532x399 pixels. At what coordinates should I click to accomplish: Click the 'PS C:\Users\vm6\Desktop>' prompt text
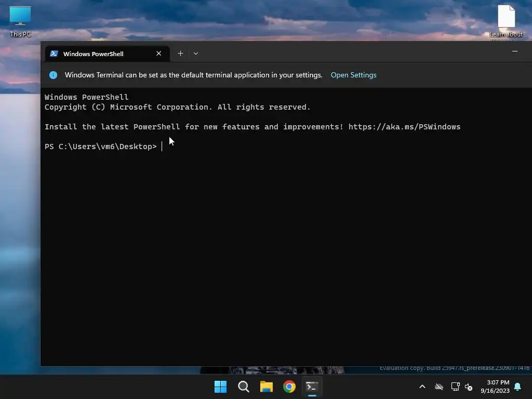point(101,147)
